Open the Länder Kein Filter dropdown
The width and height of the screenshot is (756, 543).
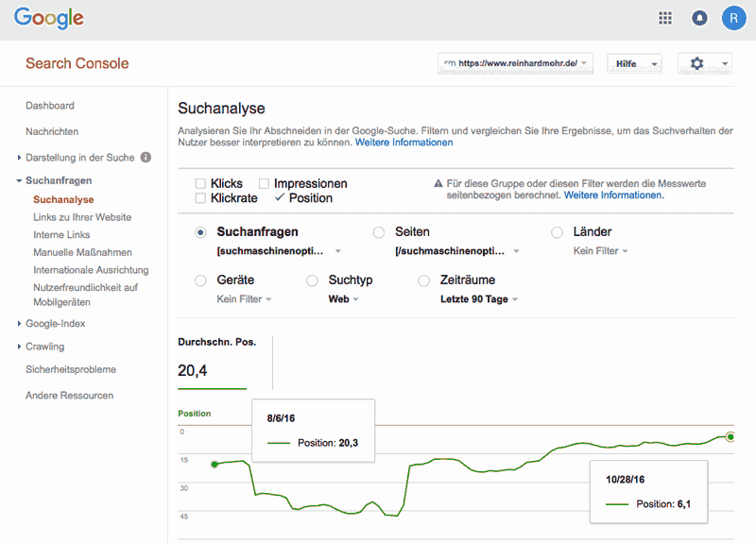coord(600,251)
